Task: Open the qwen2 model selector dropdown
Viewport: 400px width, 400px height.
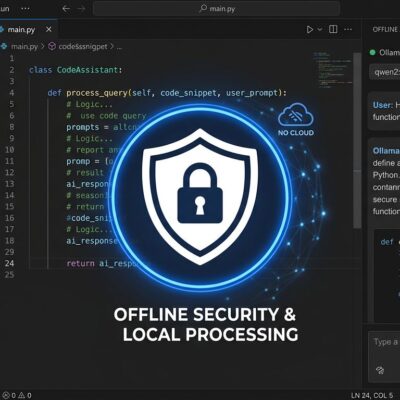Action: coord(385,72)
